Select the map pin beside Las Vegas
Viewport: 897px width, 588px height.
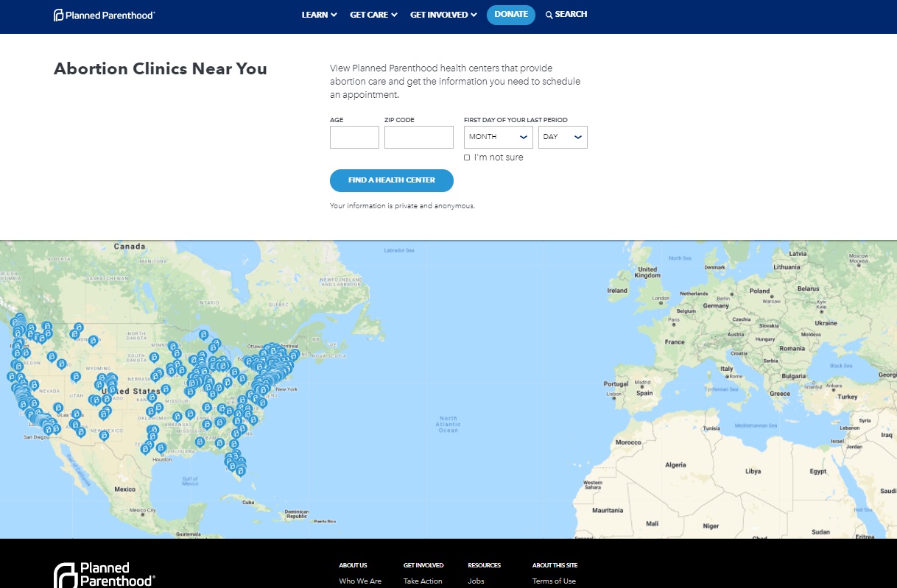click(58, 408)
